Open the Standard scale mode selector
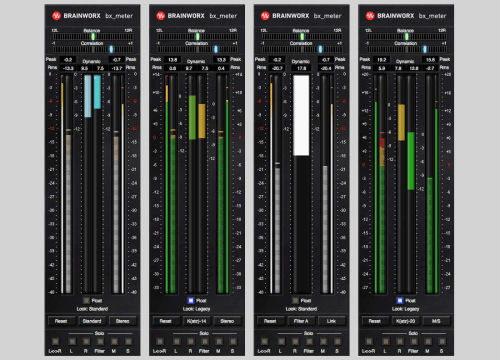Viewport: 500px width, 360px height. [92, 321]
